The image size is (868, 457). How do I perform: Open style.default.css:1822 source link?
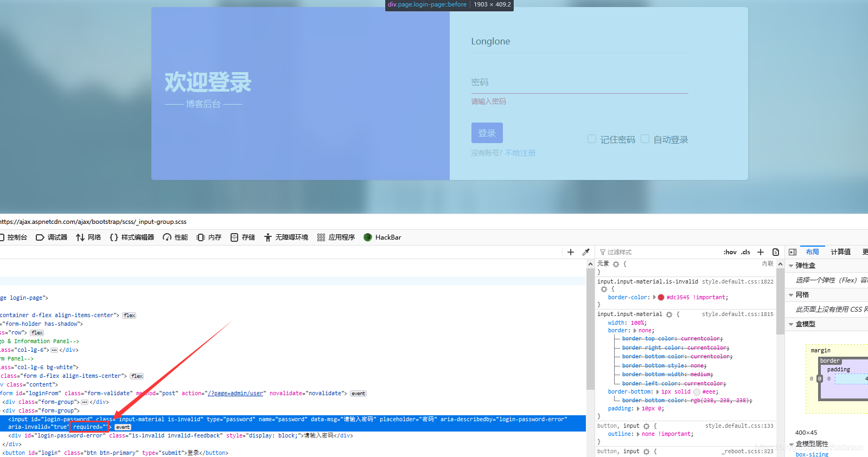coord(738,282)
